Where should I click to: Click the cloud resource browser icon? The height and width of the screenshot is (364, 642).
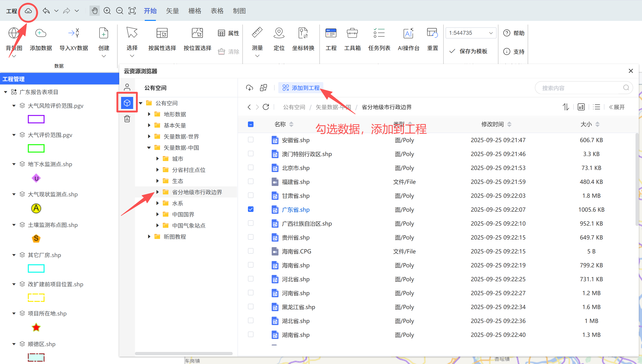click(x=28, y=11)
